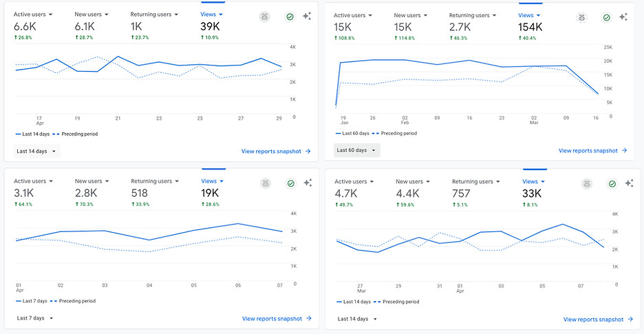Open View reports snapshot link in 60-day card
644x334 pixels.
click(x=592, y=151)
